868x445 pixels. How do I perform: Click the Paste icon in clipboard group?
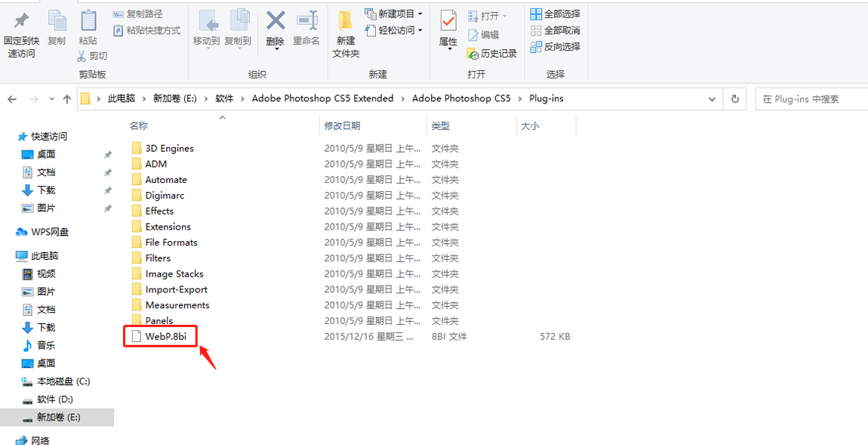pyautogui.click(x=88, y=21)
